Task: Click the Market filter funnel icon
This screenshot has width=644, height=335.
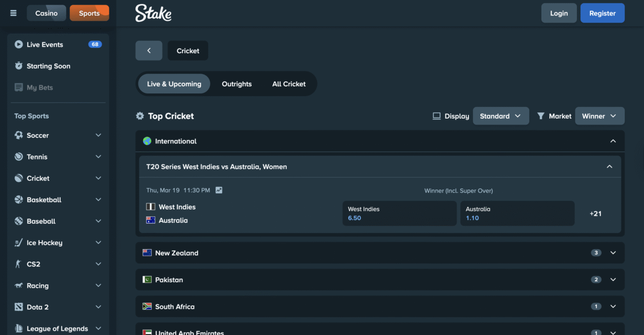Action: point(541,116)
